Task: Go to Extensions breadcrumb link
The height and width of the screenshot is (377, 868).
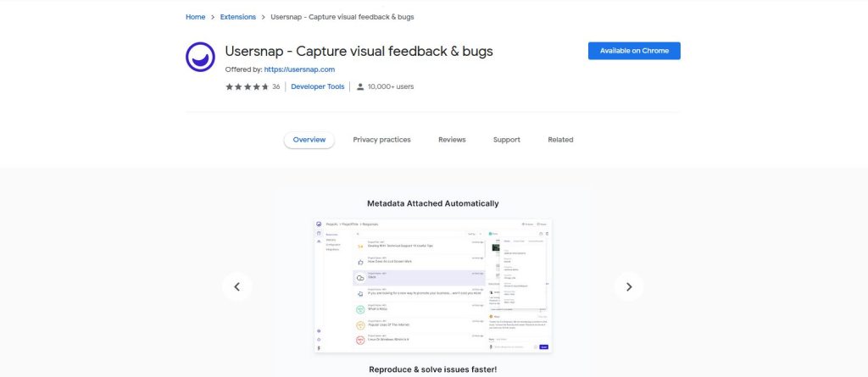Action: click(x=238, y=17)
